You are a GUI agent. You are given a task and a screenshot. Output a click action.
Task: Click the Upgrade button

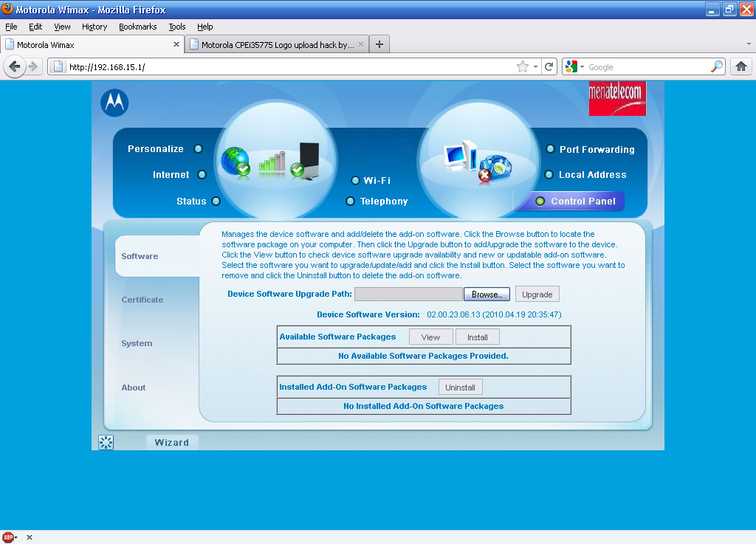pos(537,294)
